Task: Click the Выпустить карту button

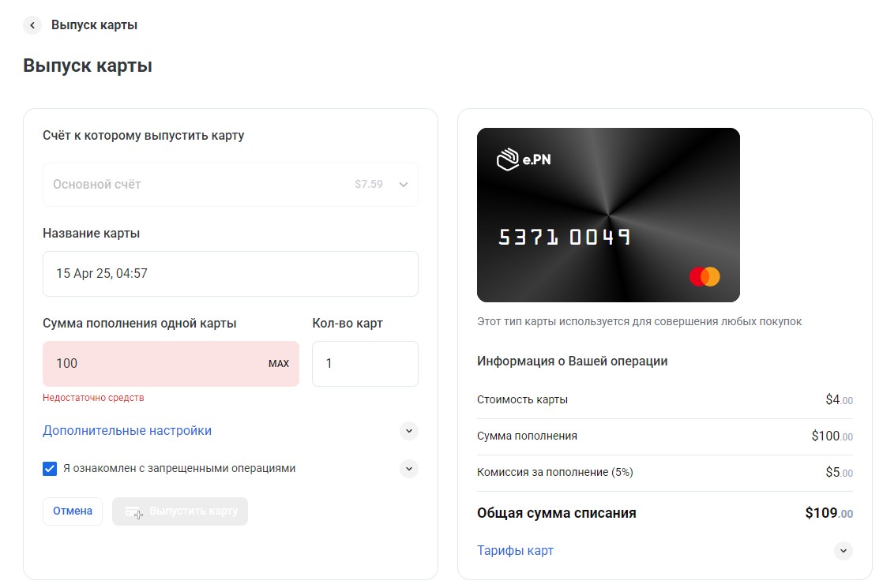Action: pos(179,511)
